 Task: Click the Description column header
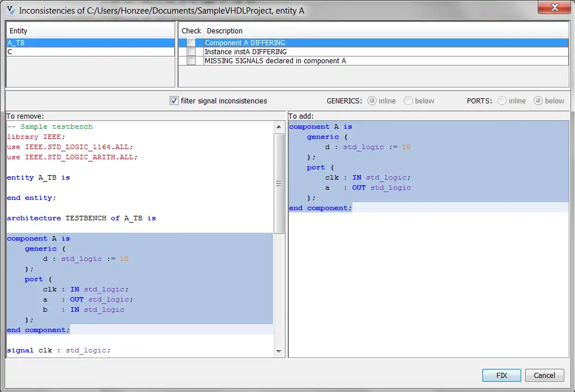(x=384, y=31)
